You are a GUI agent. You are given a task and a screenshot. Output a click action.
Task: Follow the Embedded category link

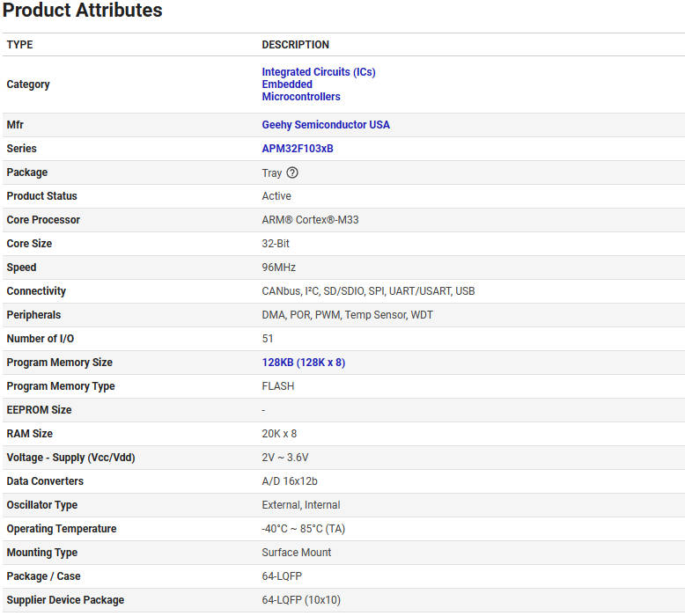pyautogui.click(x=287, y=84)
